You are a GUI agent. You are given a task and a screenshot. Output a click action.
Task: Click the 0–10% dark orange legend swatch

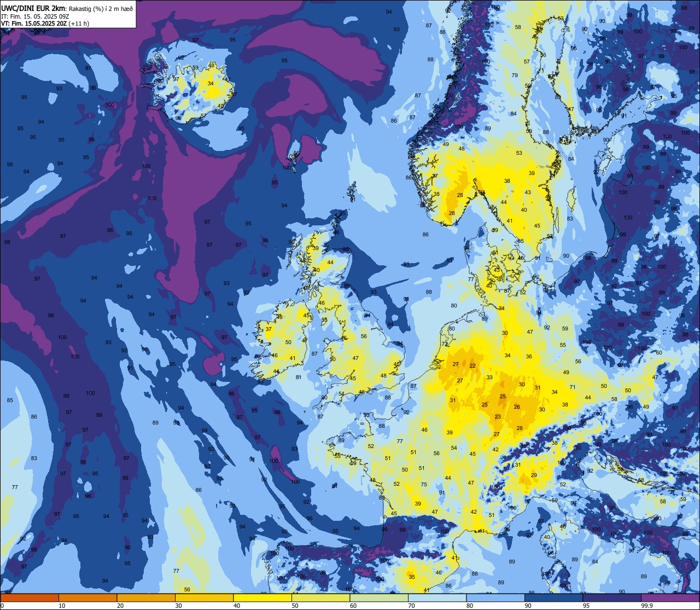30,597
